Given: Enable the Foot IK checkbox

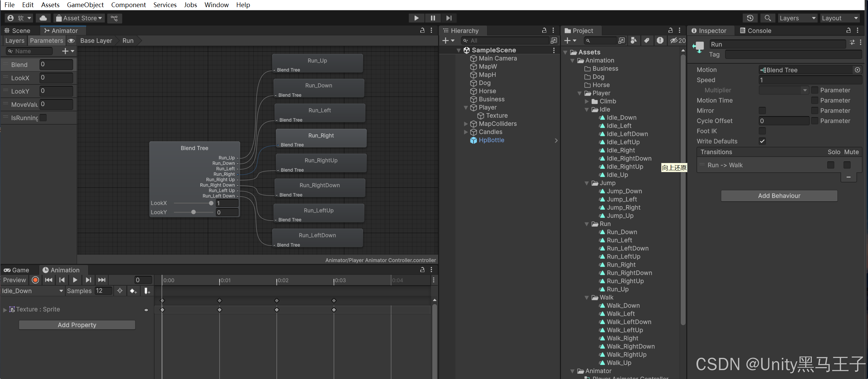Looking at the screenshot, I should 762,131.
